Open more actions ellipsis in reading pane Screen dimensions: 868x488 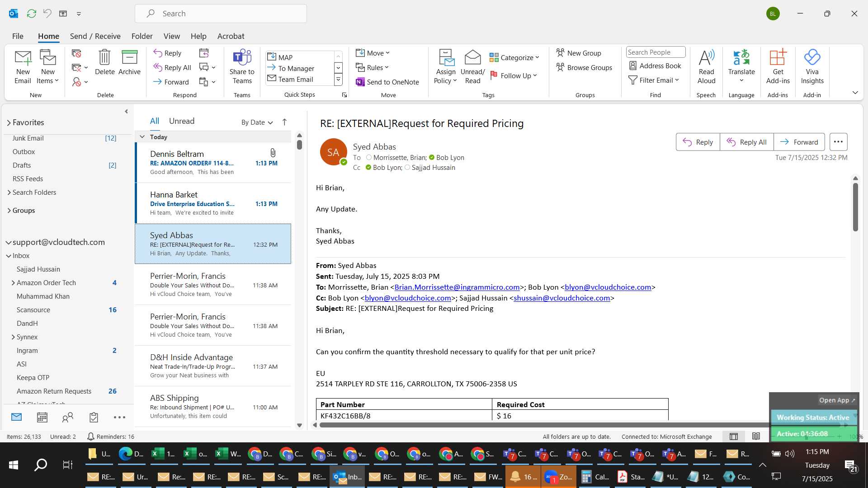pos(838,142)
